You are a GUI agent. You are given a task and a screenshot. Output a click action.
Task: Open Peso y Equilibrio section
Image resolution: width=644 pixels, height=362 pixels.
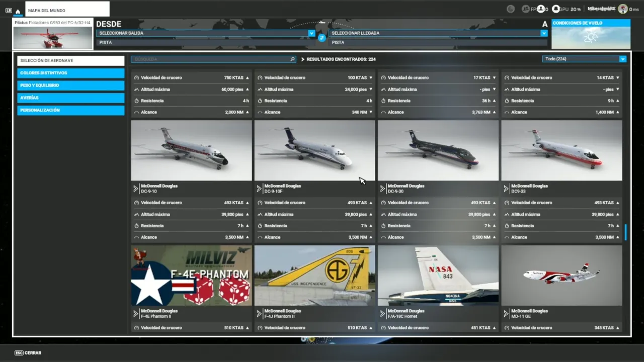click(70, 85)
